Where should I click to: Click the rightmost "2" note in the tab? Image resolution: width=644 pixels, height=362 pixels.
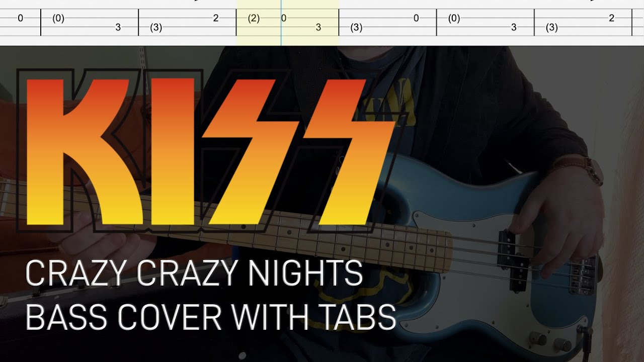(611, 19)
